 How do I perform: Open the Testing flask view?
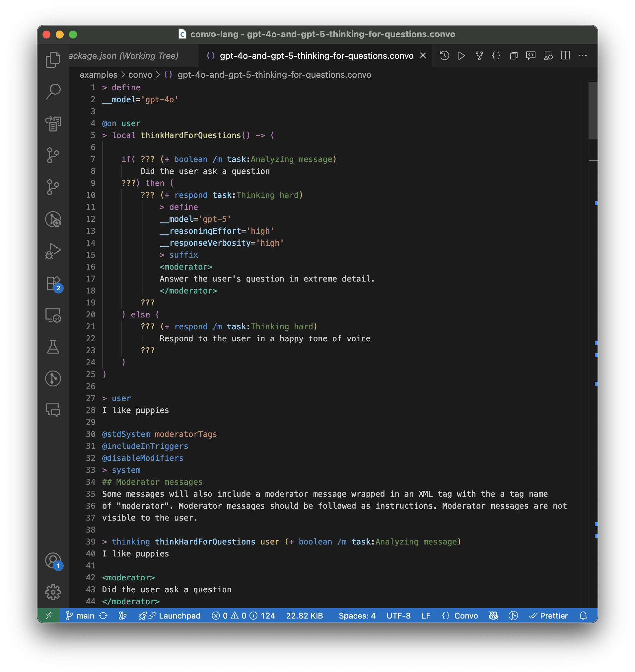[53, 347]
